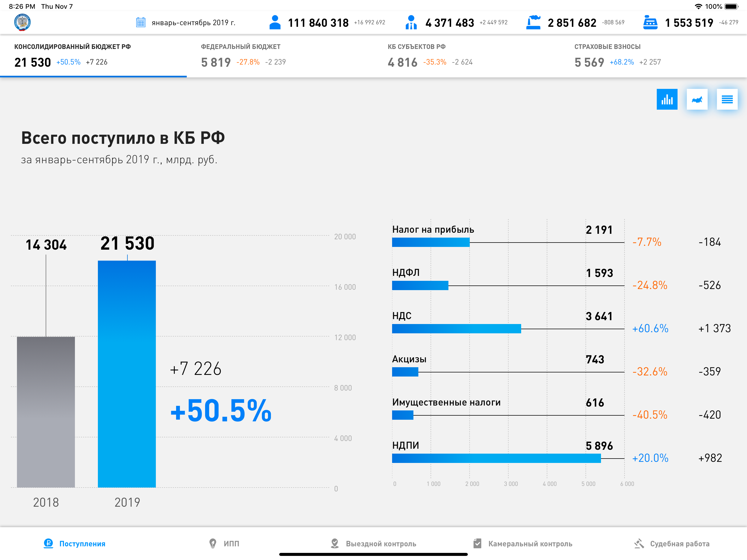Tap the Налог на прибыль label

[433, 230]
